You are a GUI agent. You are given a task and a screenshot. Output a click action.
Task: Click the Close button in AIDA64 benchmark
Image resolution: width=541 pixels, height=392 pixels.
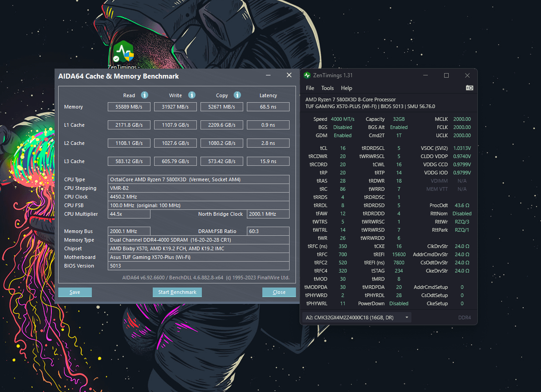[x=279, y=292]
